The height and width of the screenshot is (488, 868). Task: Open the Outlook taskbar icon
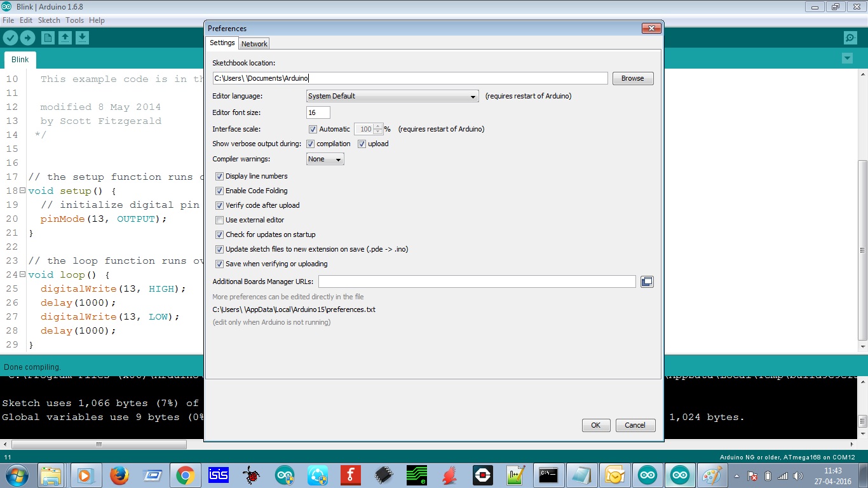coord(614,475)
